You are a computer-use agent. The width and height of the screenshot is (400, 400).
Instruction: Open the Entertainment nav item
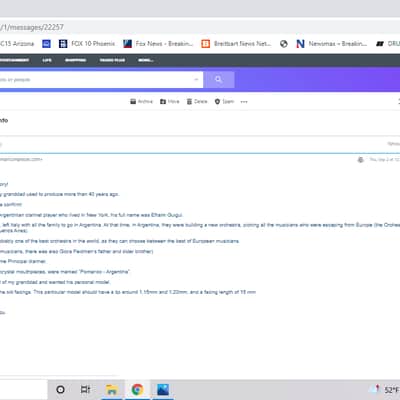tap(14, 60)
